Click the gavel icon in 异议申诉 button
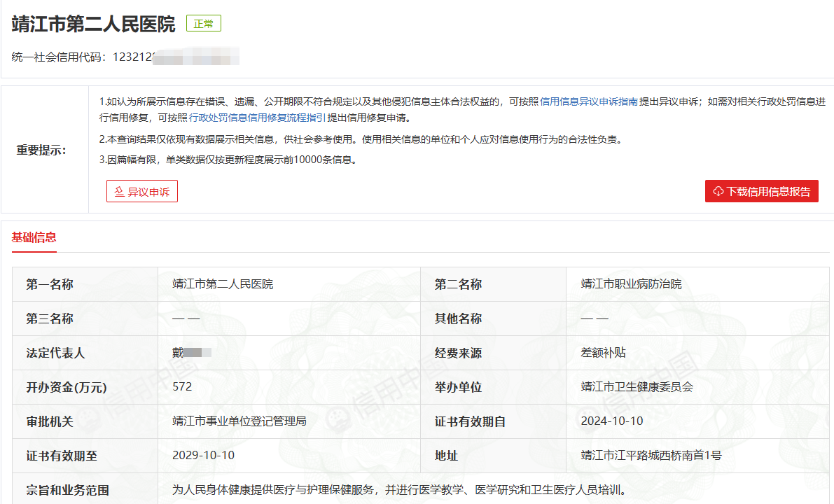The image size is (834, 504). tap(119, 192)
